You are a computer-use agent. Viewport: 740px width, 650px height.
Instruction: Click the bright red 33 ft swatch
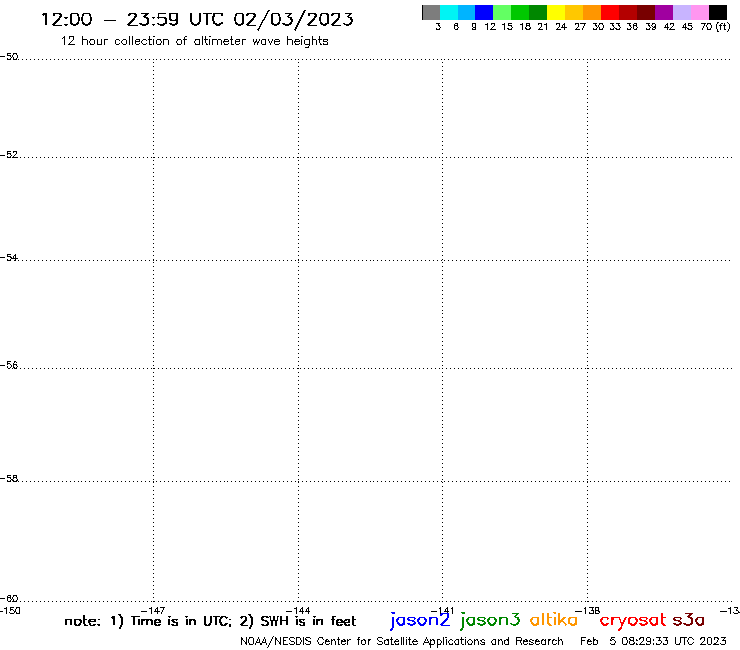coord(610,12)
